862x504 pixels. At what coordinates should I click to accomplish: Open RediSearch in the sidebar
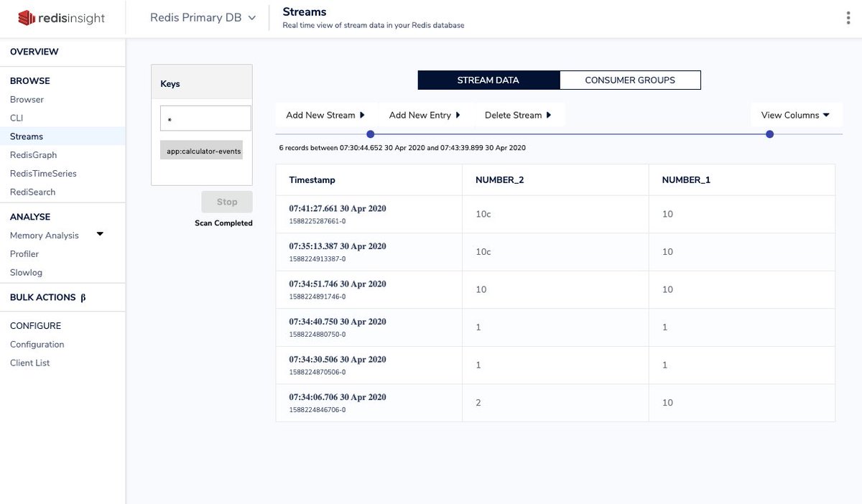pyautogui.click(x=32, y=192)
